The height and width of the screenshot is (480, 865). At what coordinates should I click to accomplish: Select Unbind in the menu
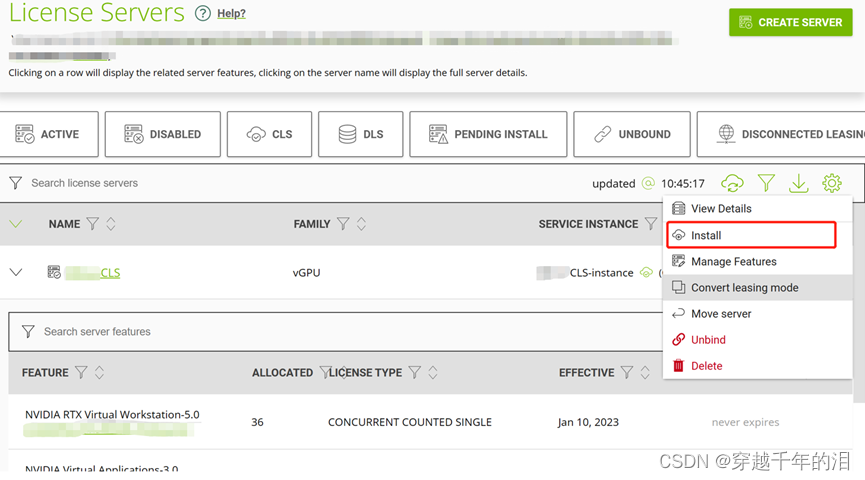pos(757,340)
